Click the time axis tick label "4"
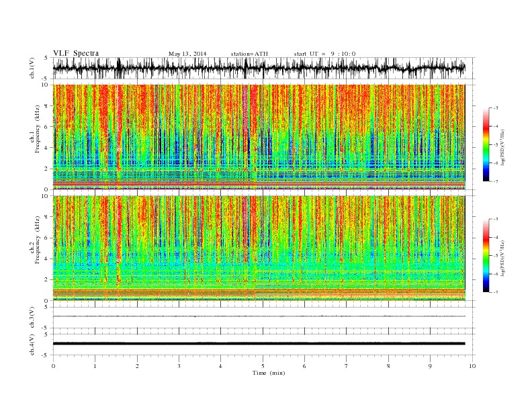 [x=221, y=366]
